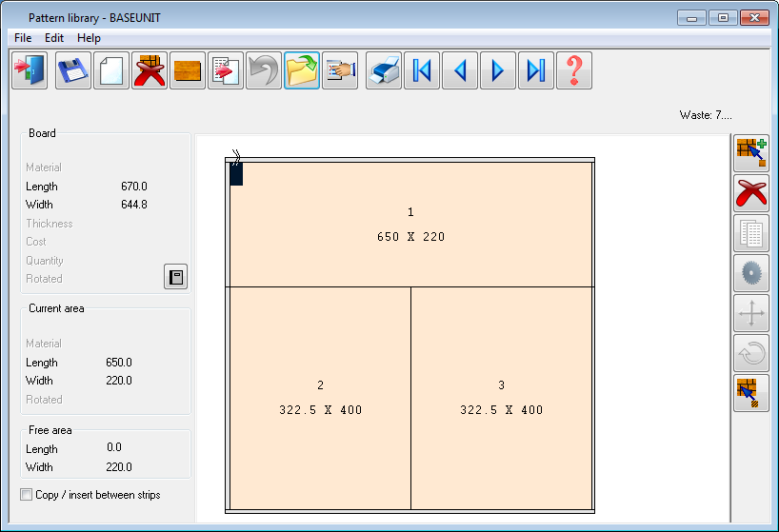Click the red X delete part icon
The width and height of the screenshot is (779, 532).
click(751, 193)
